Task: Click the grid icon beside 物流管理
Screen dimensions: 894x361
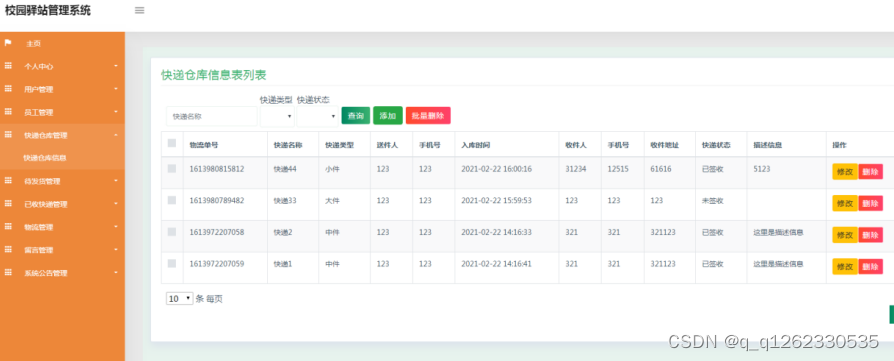Action: click(8, 226)
